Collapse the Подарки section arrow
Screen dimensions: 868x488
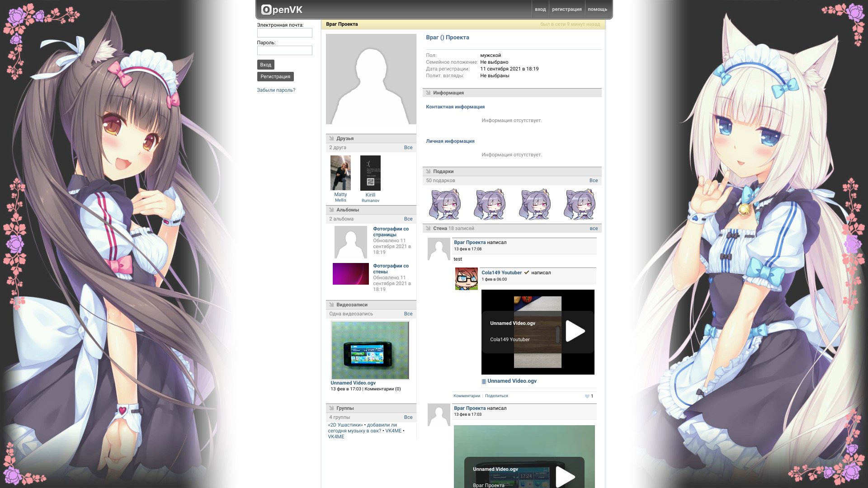click(x=428, y=171)
